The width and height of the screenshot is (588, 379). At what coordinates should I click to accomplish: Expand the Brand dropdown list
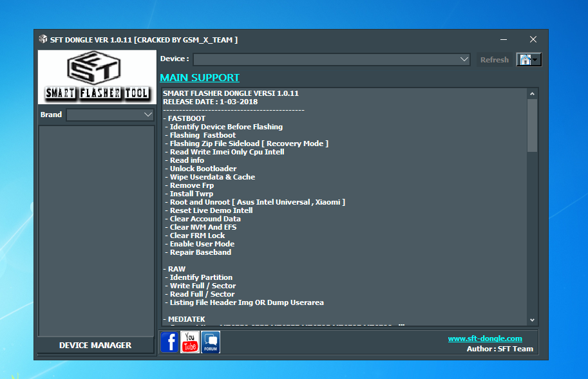point(148,115)
